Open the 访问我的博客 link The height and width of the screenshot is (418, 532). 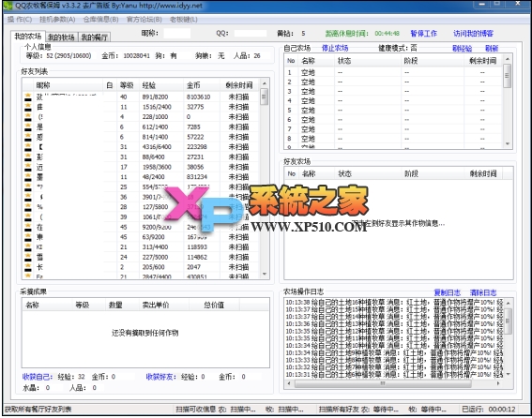point(473,33)
